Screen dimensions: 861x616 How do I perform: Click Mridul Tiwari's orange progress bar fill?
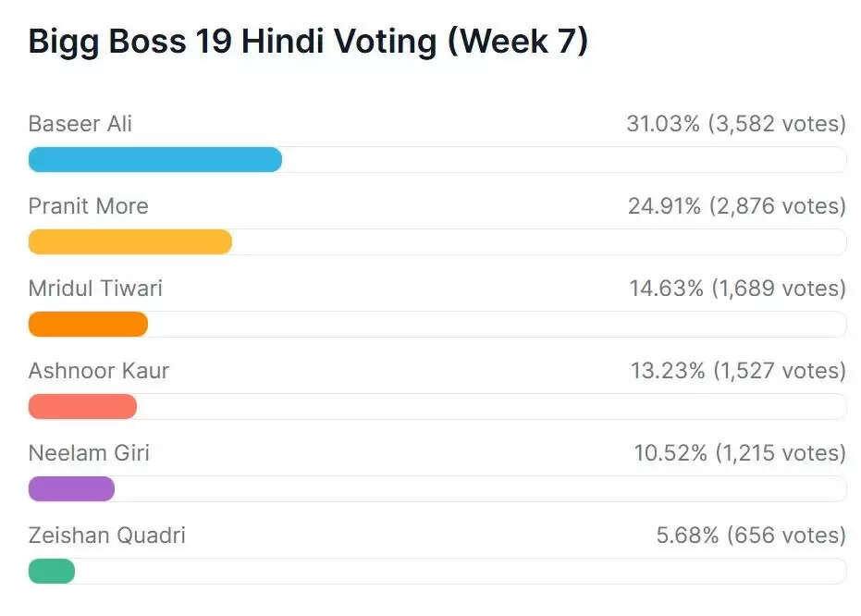pyautogui.click(x=88, y=325)
